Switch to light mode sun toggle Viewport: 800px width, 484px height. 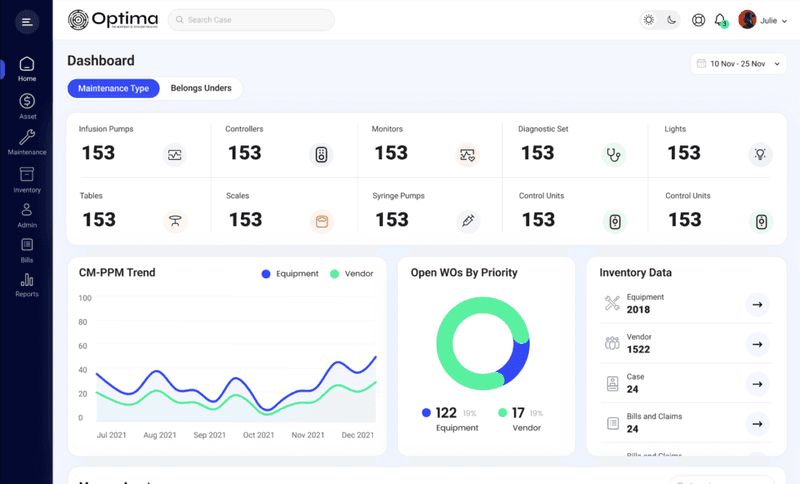point(649,20)
